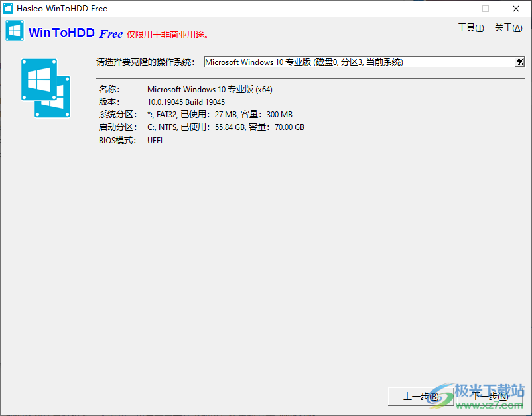Click system partition FAT32 300 MB line
532x416 pixels.
coord(220,114)
